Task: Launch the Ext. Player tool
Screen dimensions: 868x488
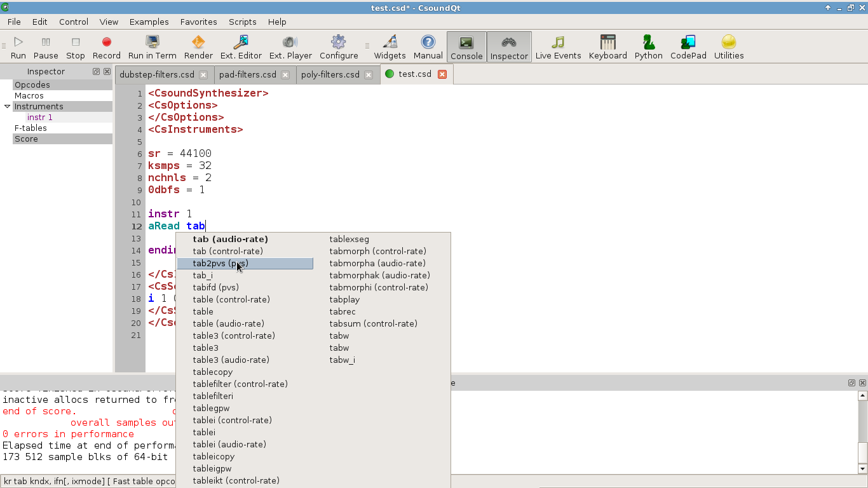Action: [290, 47]
